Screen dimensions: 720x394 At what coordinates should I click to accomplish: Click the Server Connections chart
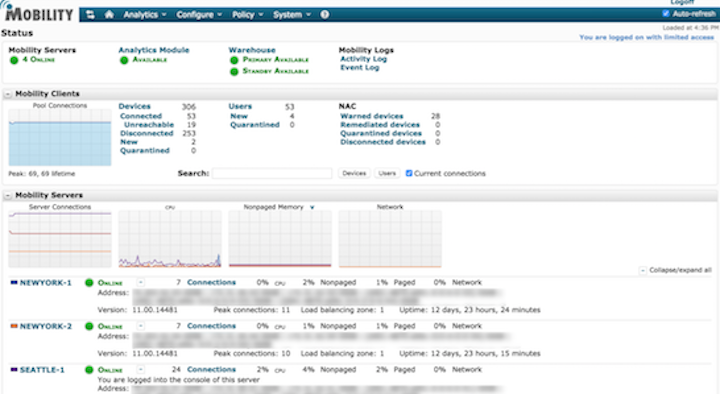[x=60, y=239]
